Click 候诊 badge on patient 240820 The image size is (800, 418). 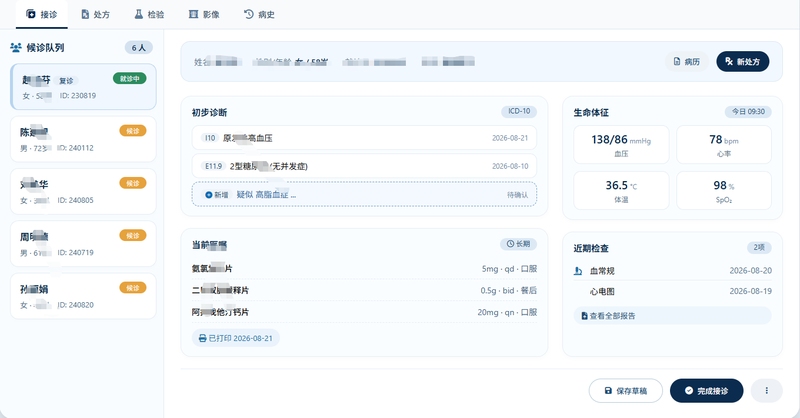click(133, 288)
